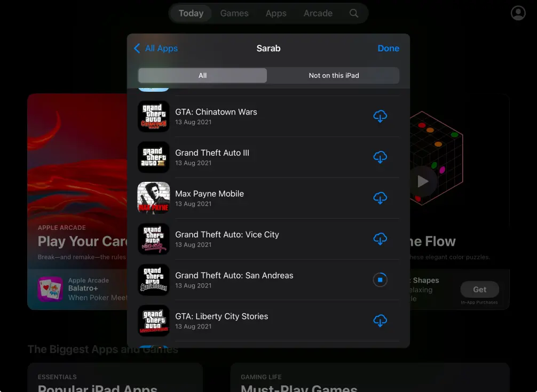Open Vice City app icon
Viewport: 537px width, 392px height.
[x=153, y=239]
